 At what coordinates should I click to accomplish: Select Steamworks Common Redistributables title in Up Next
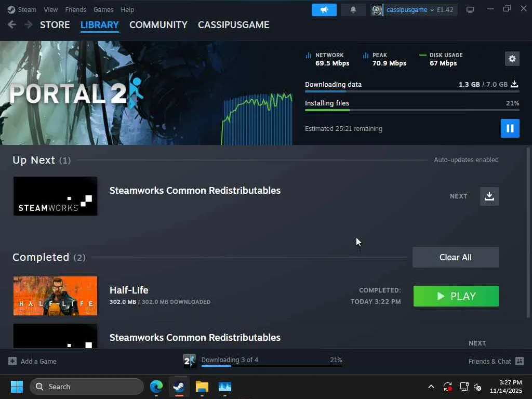tap(195, 191)
